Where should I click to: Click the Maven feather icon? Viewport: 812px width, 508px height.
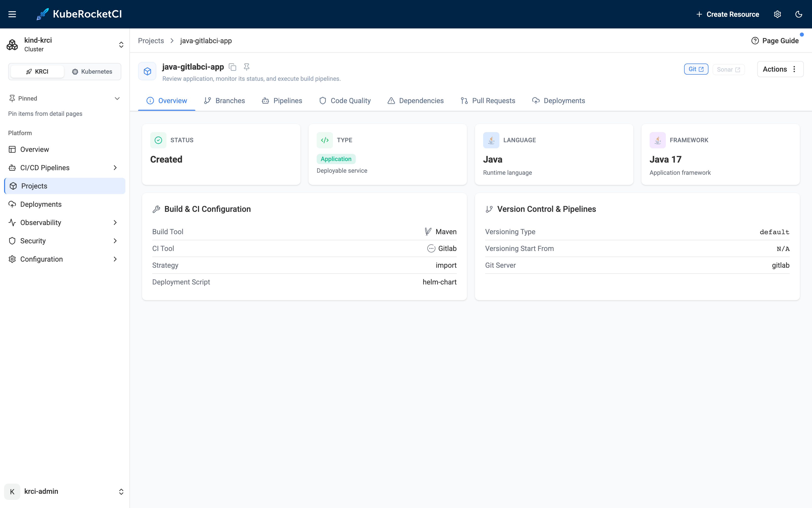tap(428, 231)
